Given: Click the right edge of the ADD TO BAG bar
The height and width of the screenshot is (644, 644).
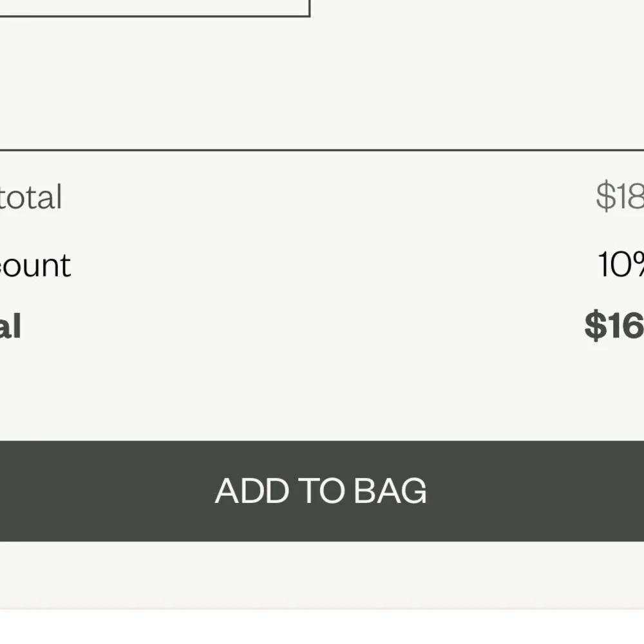Looking at the screenshot, I should pyautogui.click(x=639, y=491).
